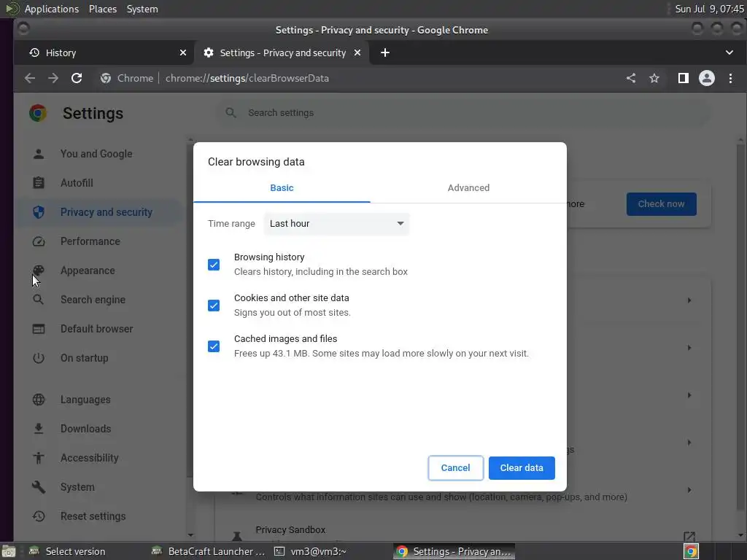Close the Settings tab

pos(357,52)
